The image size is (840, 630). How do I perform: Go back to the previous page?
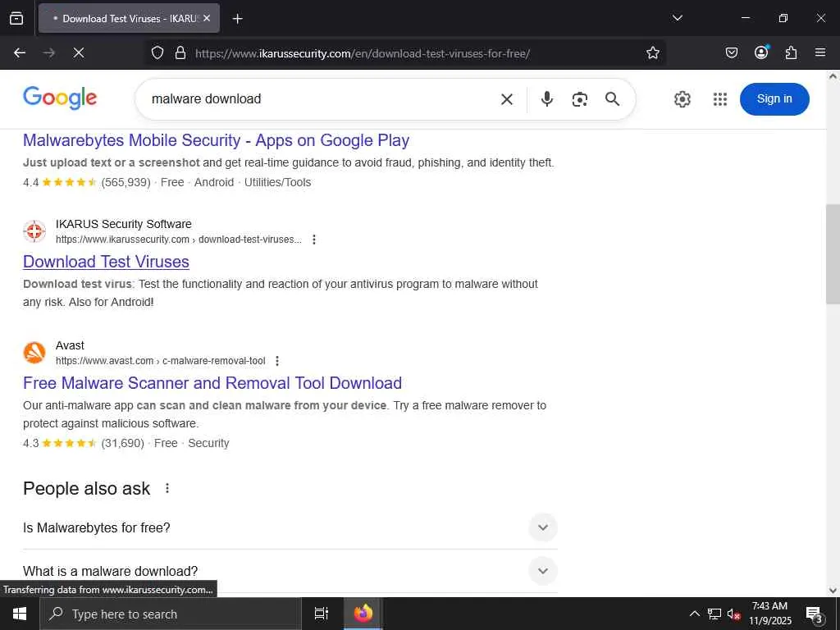coord(20,52)
